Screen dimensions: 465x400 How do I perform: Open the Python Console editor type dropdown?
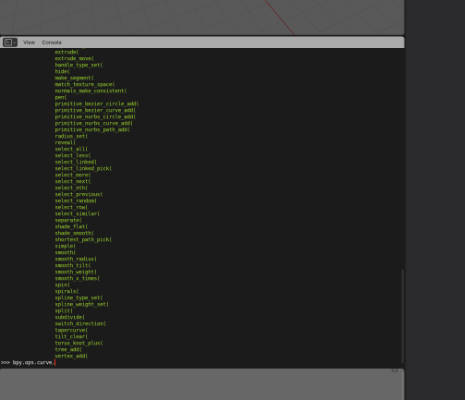(10, 42)
